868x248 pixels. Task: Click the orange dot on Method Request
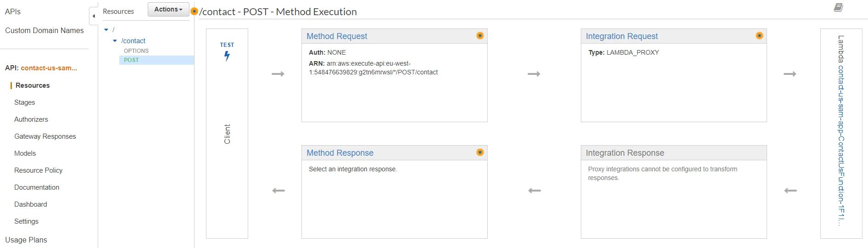pyautogui.click(x=480, y=36)
